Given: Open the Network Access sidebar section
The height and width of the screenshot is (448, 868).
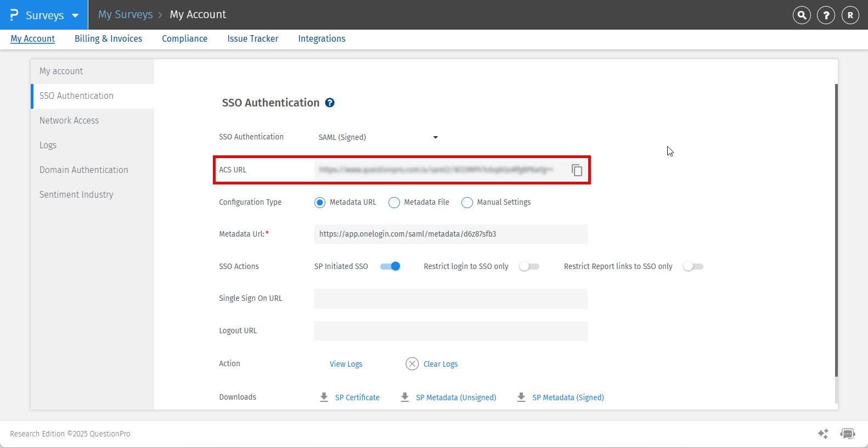Looking at the screenshot, I should tap(69, 120).
